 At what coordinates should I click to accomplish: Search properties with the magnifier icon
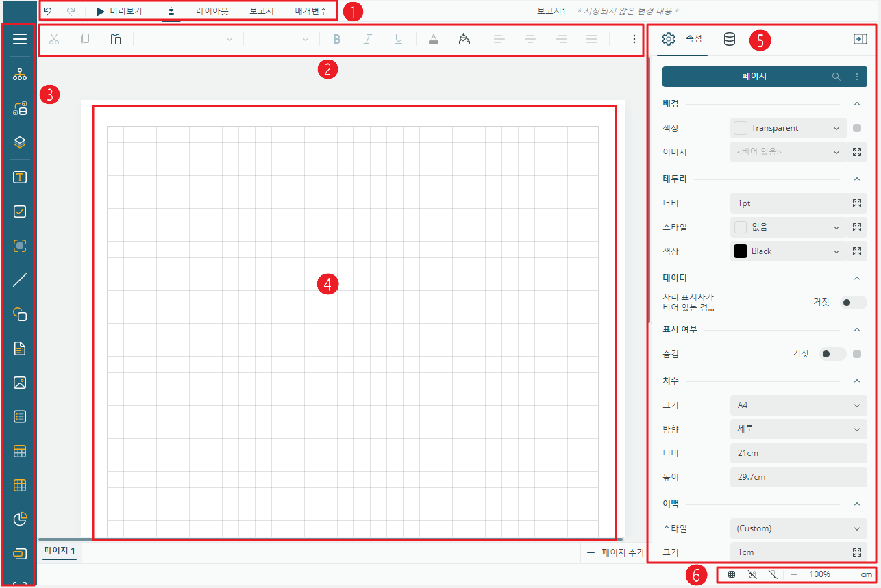(x=836, y=77)
